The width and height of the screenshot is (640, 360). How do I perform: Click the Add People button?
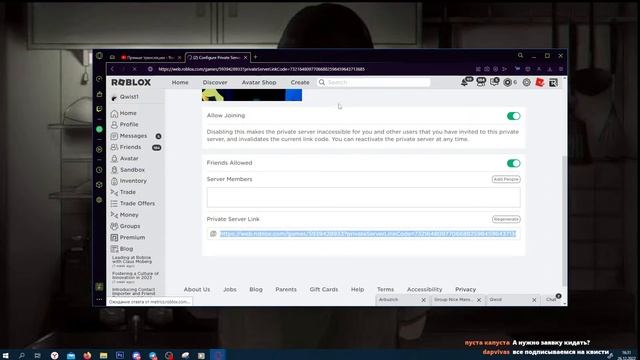tap(506, 179)
